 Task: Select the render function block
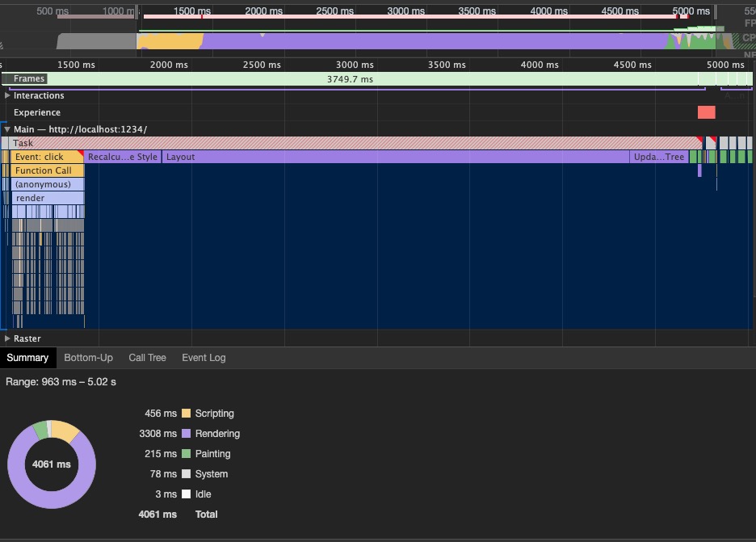[47, 198]
